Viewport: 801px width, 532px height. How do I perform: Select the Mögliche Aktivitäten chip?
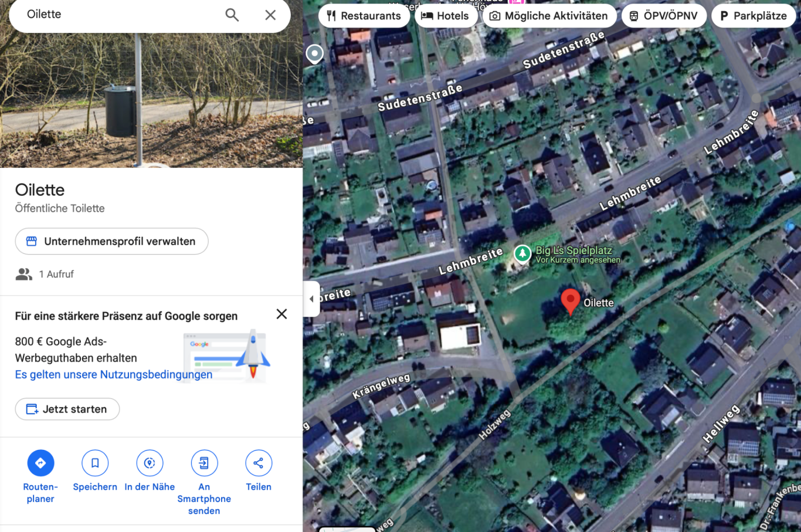coord(549,16)
